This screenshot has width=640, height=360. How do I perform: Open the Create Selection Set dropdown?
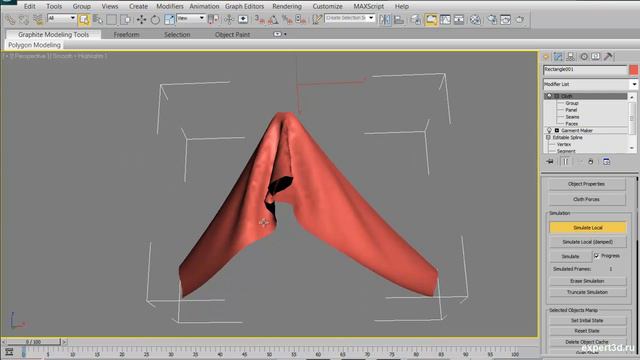tap(350, 18)
